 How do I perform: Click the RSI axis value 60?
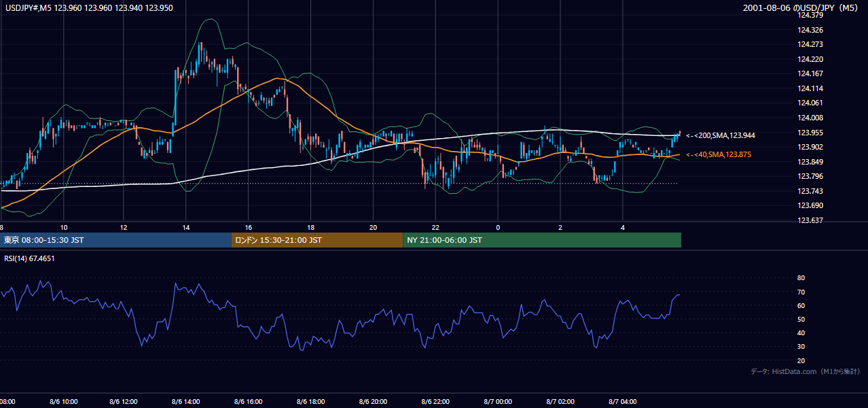[x=801, y=306]
